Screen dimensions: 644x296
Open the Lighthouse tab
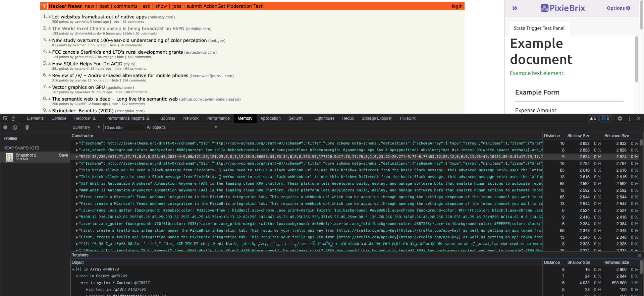click(324, 118)
